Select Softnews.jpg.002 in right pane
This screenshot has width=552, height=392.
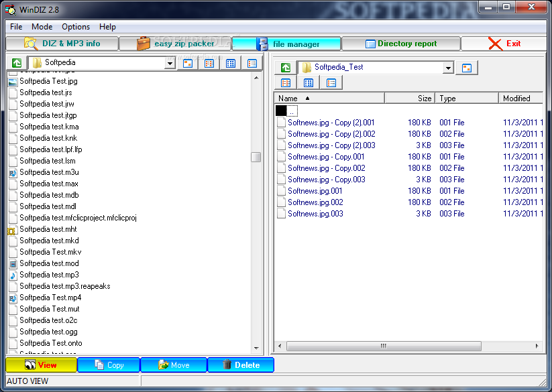tap(315, 202)
